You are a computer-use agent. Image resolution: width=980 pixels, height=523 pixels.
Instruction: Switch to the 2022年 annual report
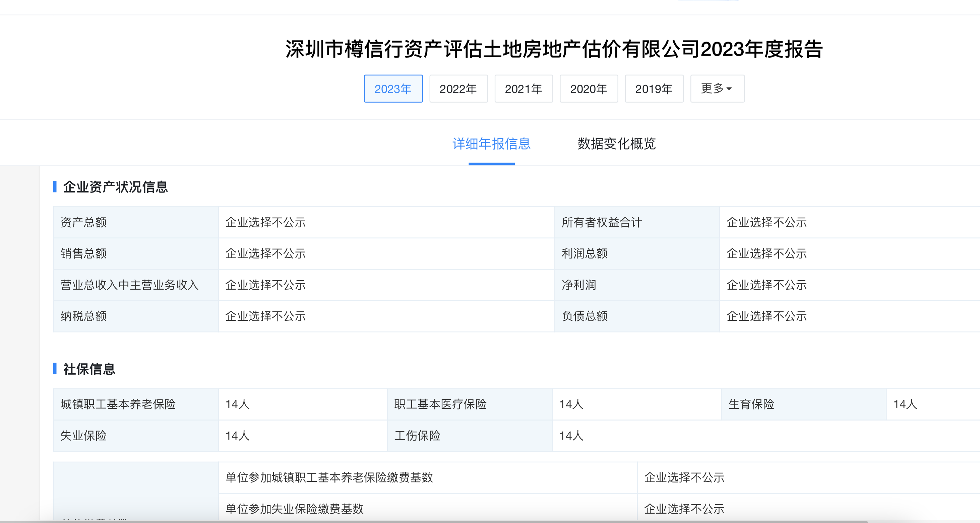458,88
